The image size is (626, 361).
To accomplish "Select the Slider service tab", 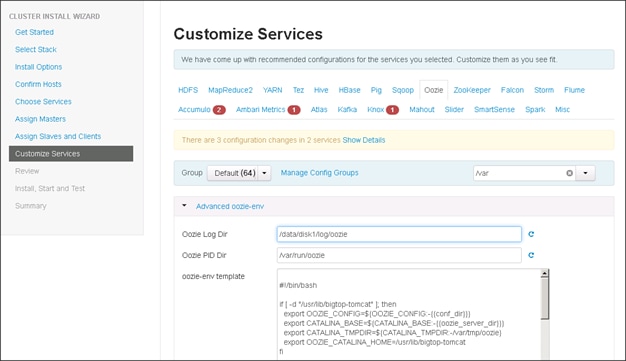I will [454, 109].
